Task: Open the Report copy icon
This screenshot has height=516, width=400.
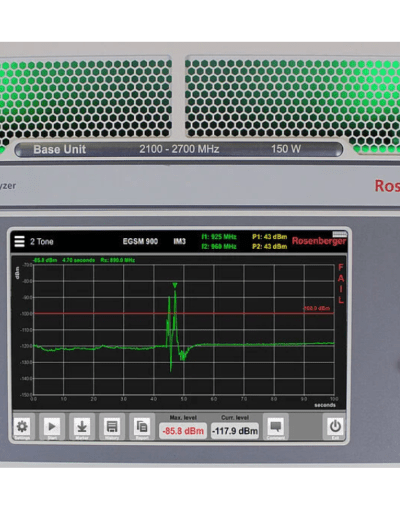Action: click(x=142, y=426)
